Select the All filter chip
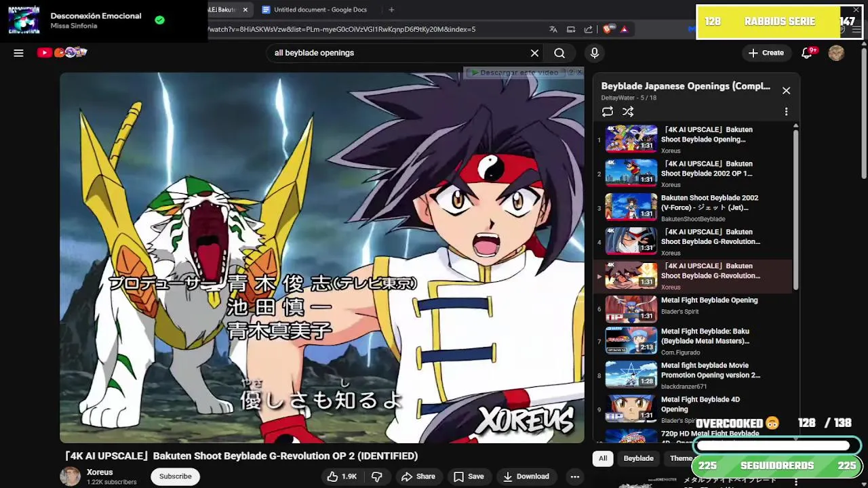Screen dimensions: 868x488 (603, 458)
